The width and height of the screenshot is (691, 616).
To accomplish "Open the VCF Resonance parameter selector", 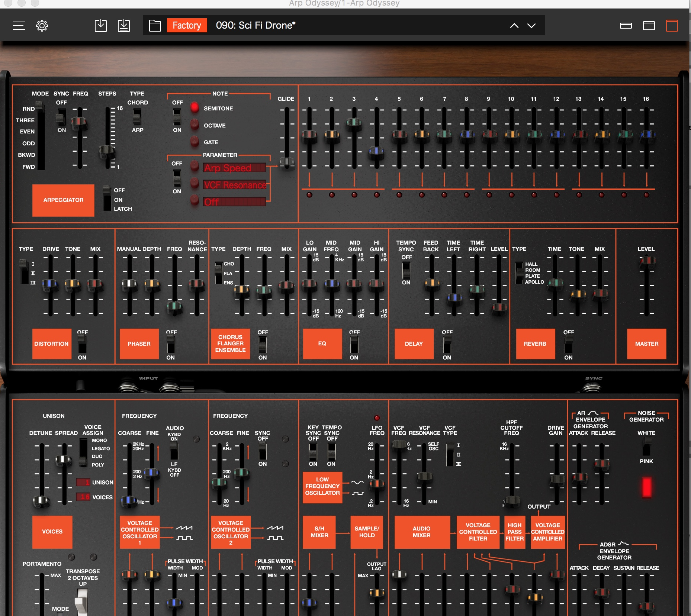I will tap(234, 185).
